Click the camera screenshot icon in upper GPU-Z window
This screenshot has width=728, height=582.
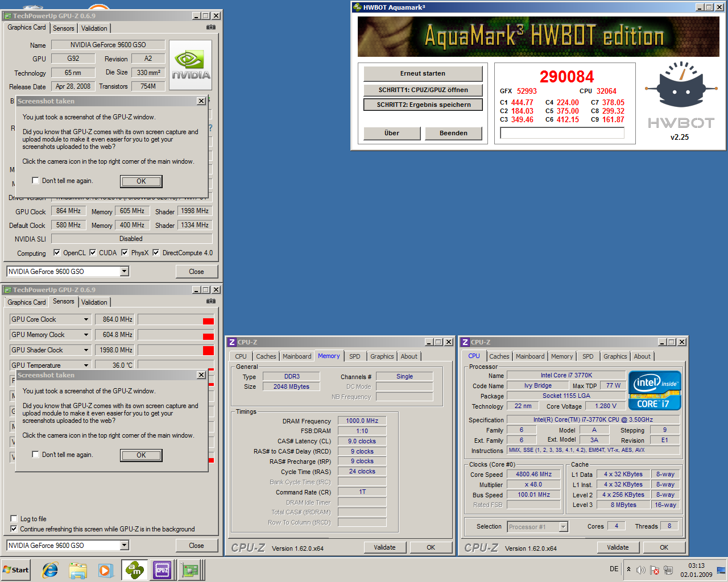(210, 27)
